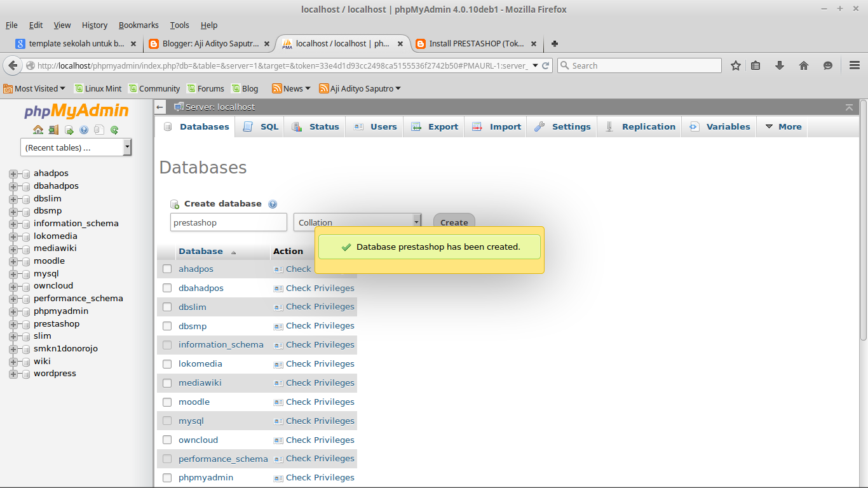Open the Import tab
Image resolution: width=868 pixels, height=488 pixels.
click(x=496, y=126)
